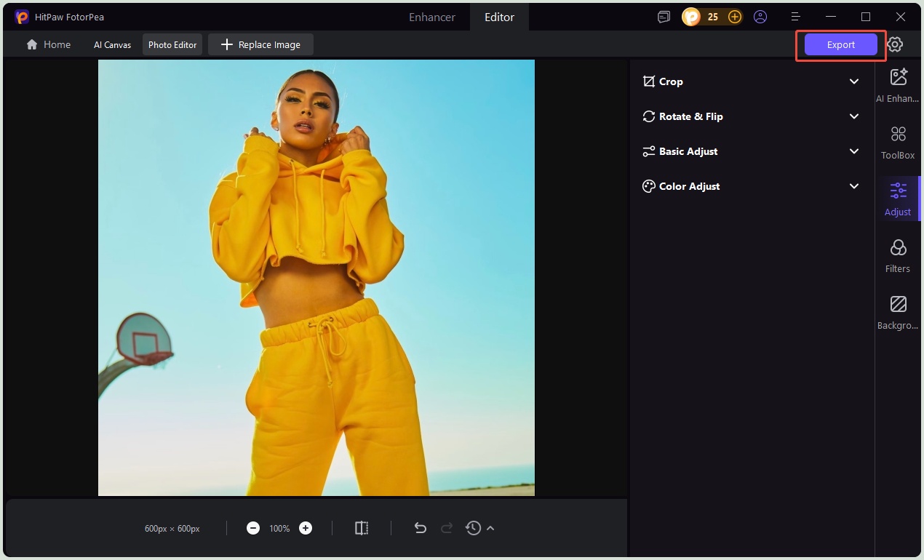Switch to the Enhancer tab
The image size is (924, 560).
(431, 16)
